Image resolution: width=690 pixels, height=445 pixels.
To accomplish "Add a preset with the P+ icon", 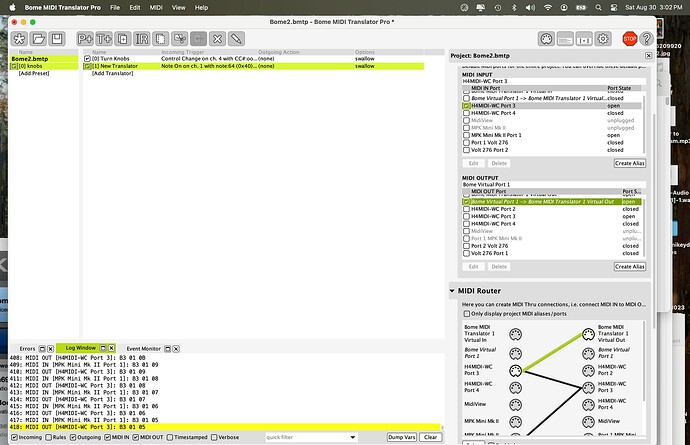I will coord(84,39).
